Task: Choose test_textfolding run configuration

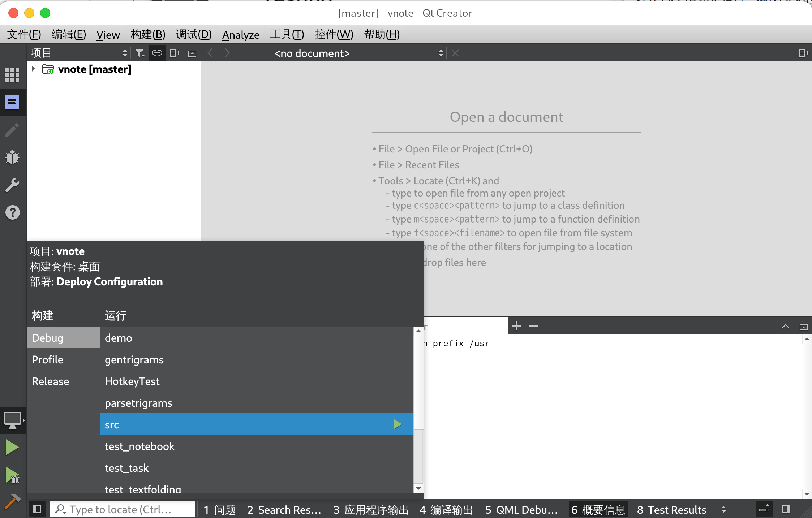Action: click(257, 487)
